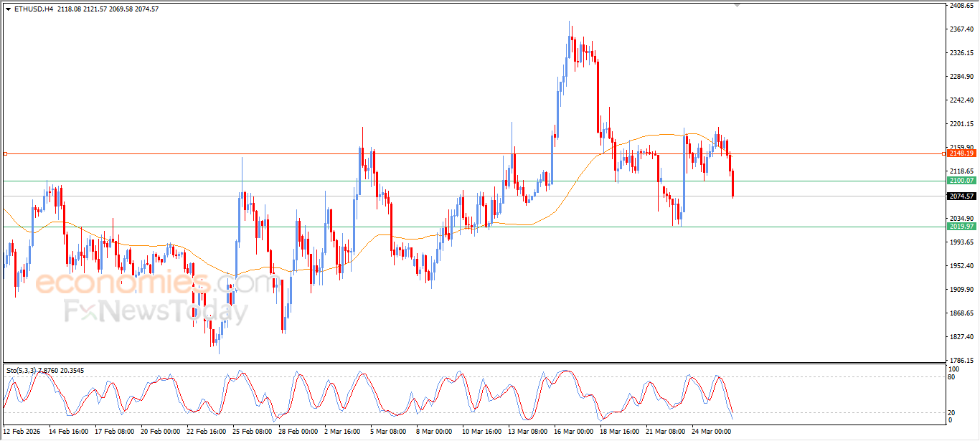
Task: Click the 1786.15 price axis value
Action: coord(961,361)
